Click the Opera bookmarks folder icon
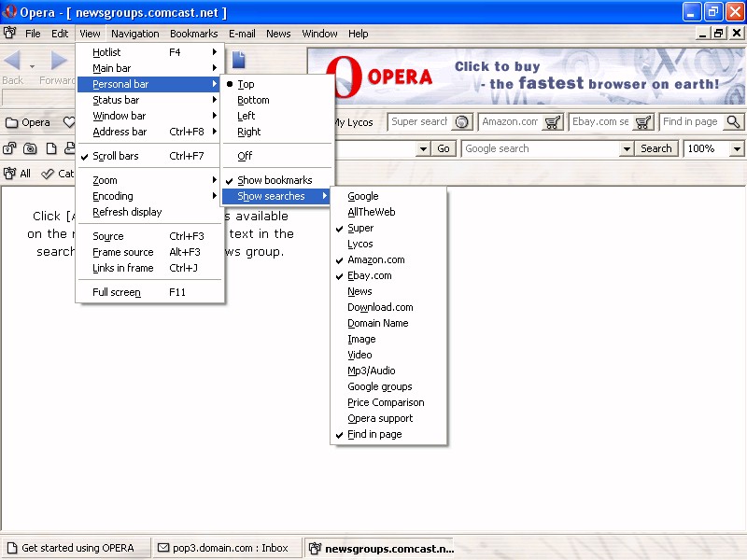Screen dimensions: 747x560 pyautogui.click(x=12, y=122)
